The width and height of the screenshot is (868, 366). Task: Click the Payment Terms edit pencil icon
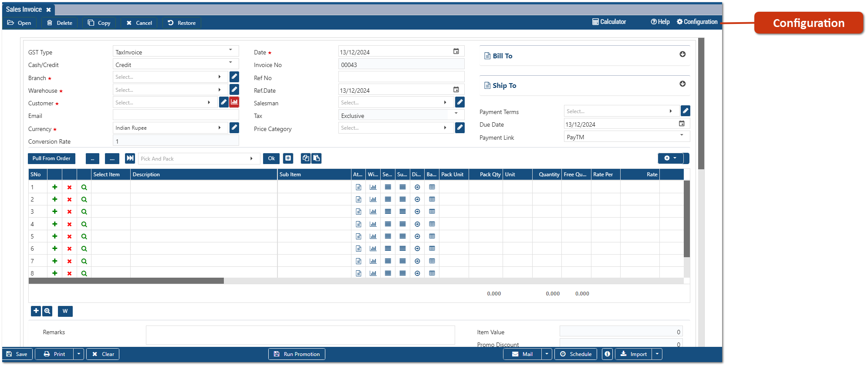click(x=686, y=111)
